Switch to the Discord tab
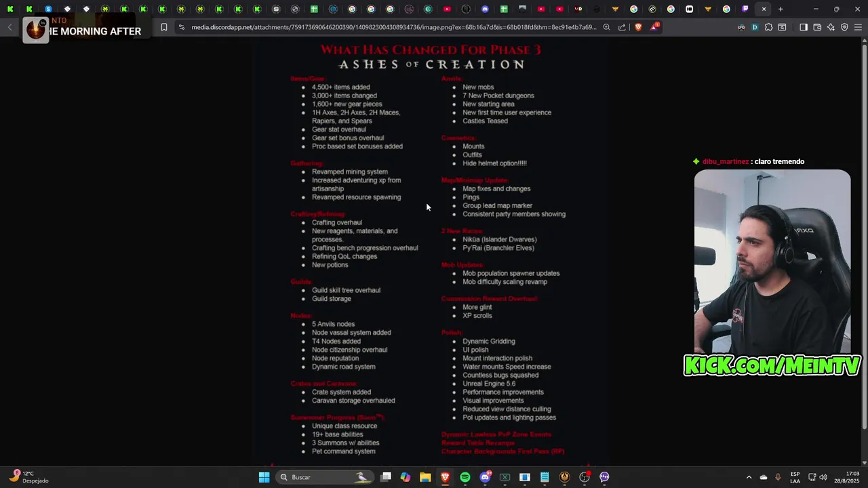Viewport: 868px width, 488px height. point(485,9)
